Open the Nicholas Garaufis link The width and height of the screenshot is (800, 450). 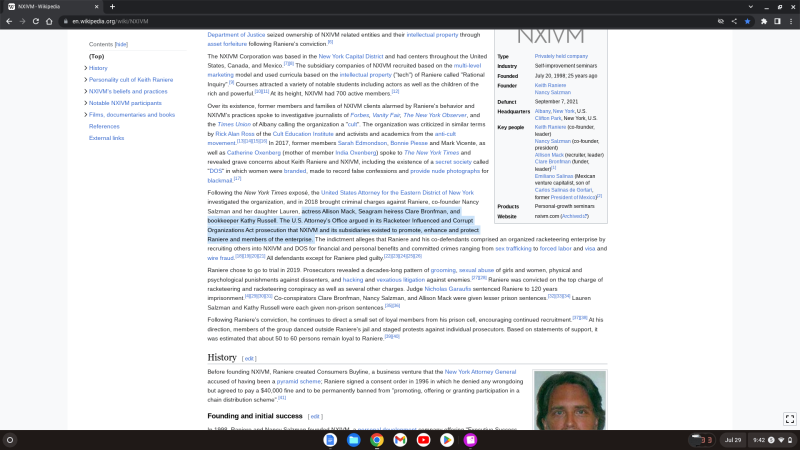(x=447, y=289)
